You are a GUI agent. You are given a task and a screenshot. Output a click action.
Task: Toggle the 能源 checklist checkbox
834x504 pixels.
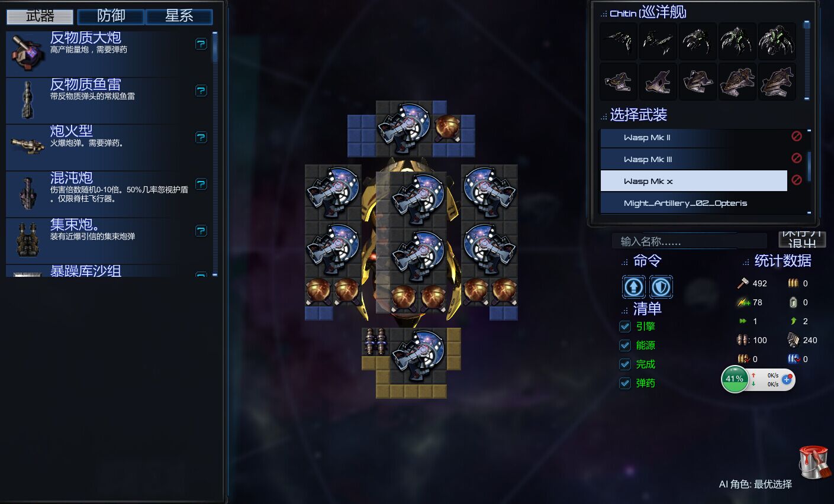625,345
